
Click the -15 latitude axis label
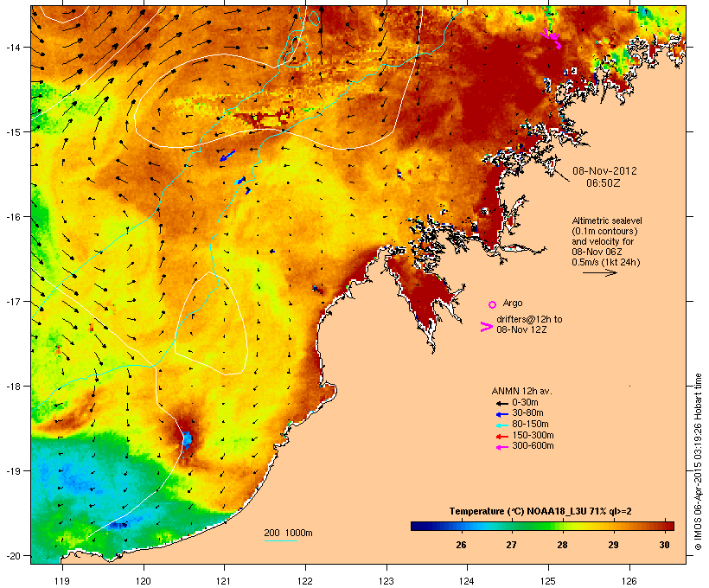click(x=12, y=132)
